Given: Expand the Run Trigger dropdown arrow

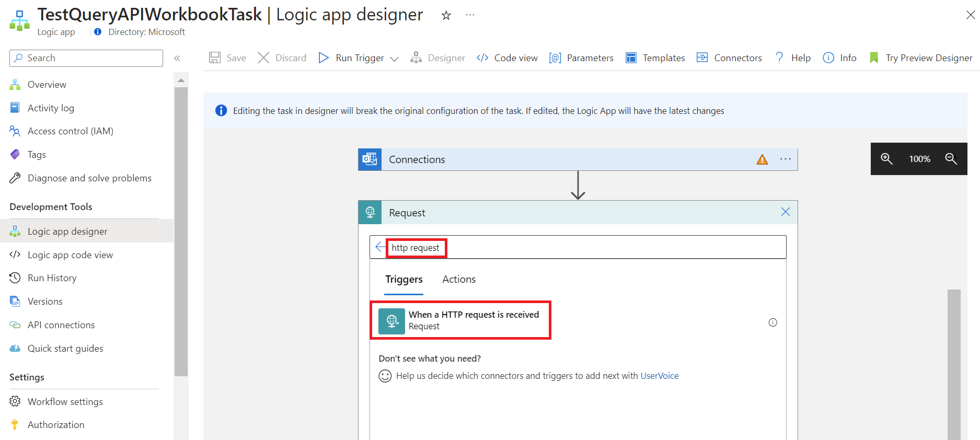Looking at the screenshot, I should [x=395, y=59].
